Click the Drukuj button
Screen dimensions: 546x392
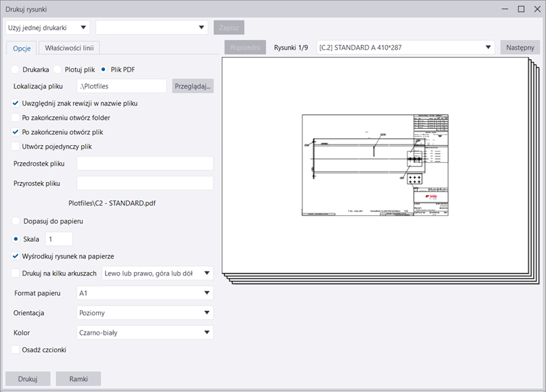tap(28, 379)
